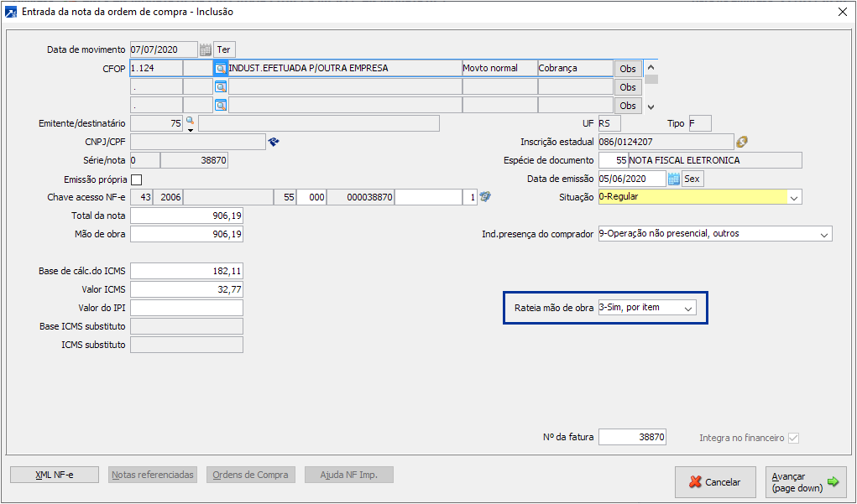Image resolution: width=857 pixels, height=504 pixels.
Task: Click the Data de emissão date field
Action: (x=632, y=179)
